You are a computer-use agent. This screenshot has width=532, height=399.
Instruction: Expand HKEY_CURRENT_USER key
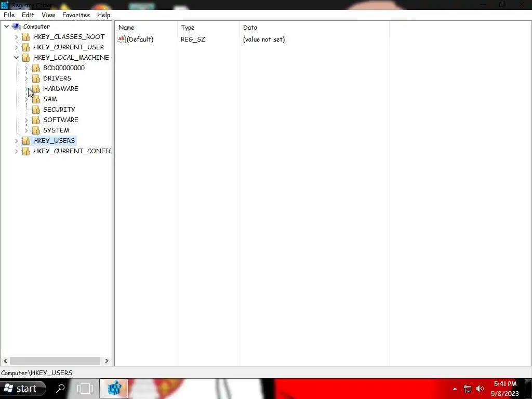[16, 47]
